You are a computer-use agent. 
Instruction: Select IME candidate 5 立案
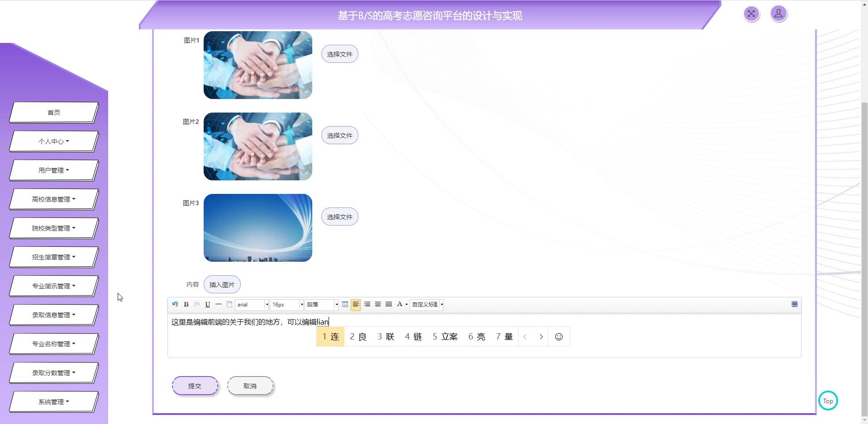pos(445,337)
